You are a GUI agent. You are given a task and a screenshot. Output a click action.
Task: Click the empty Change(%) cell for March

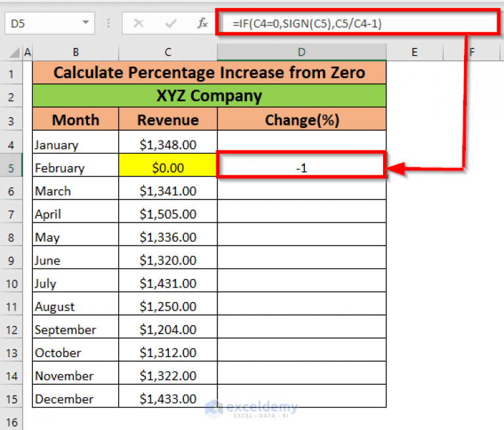click(x=302, y=188)
